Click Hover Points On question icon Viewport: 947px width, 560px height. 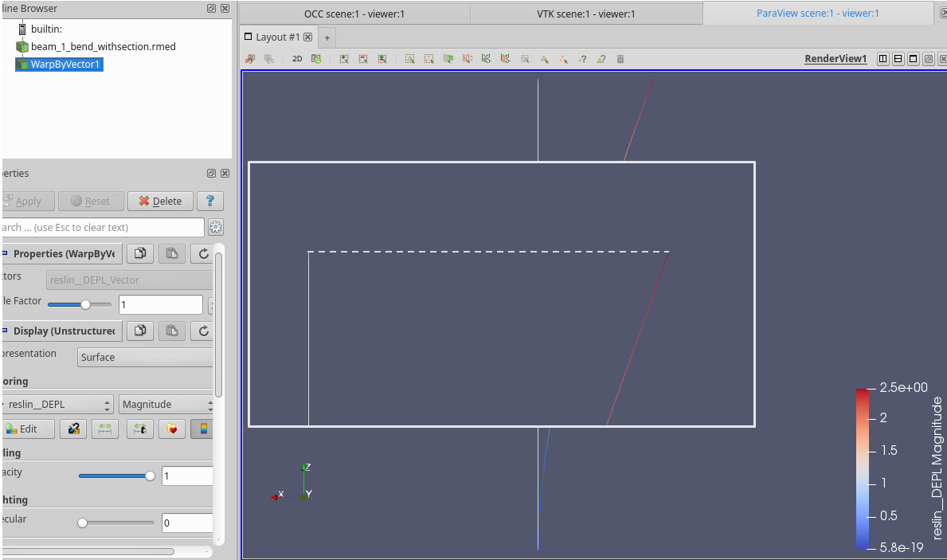[x=582, y=59]
